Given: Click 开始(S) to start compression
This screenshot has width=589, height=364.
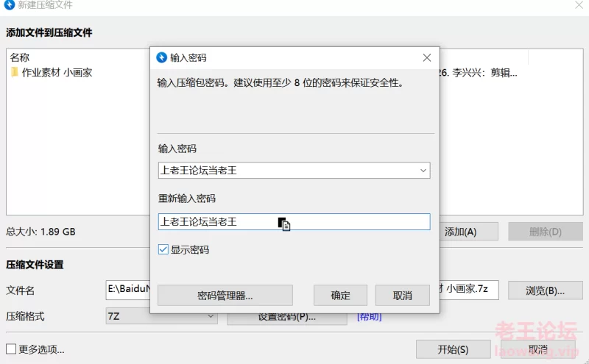Looking at the screenshot, I should click(453, 349).
